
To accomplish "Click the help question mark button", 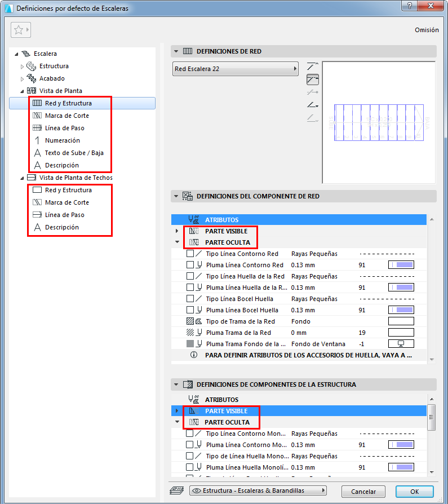I will pyautogui.click(x=410, y=6).
